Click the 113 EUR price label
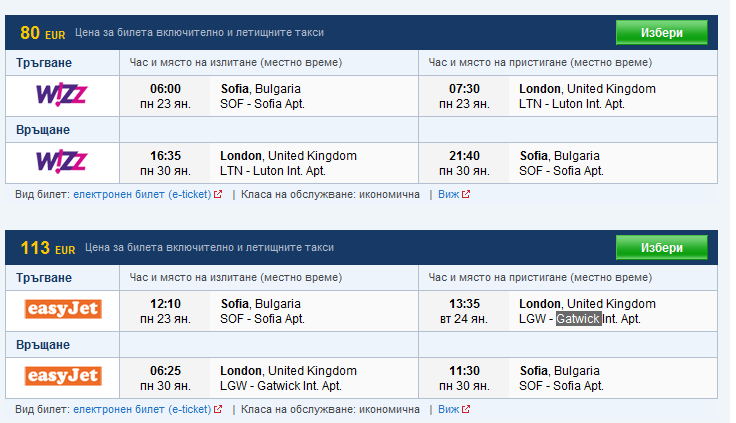The image size is (736, 423). point(48,248)
